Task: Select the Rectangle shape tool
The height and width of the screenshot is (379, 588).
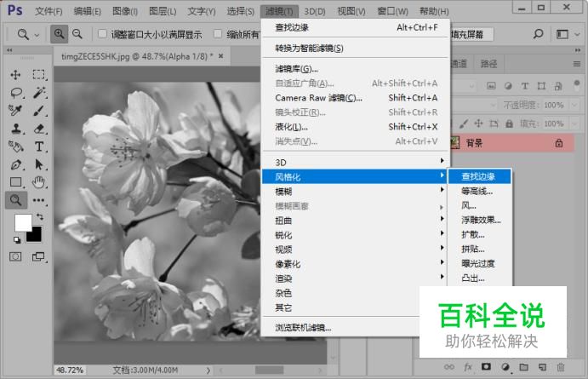Action: click(x=16, y=182)
